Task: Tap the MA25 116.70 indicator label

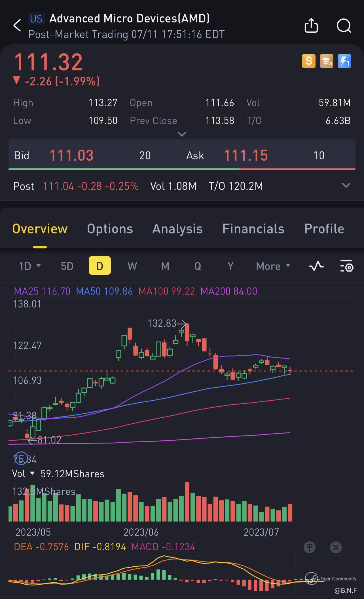Action: click(42, 291)
